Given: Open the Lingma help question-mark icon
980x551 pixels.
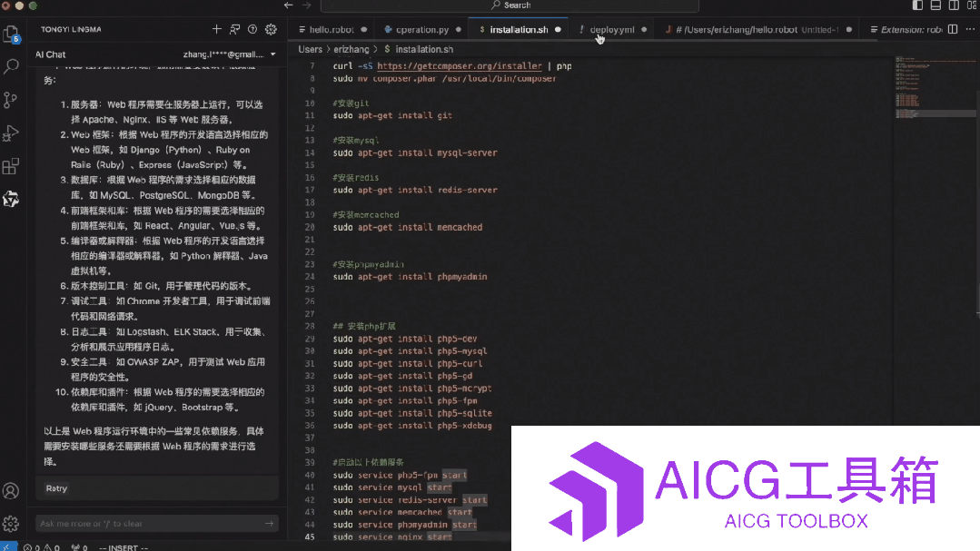Looking at the screenshot, I should pyautogui.click(x=252, y=29).
